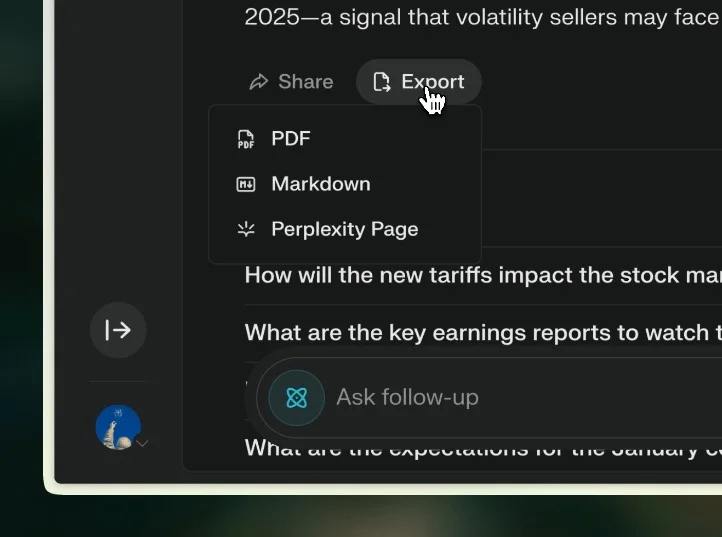Viewport: 722px width, 537px height.
Task: Click the Share arrow icon
Action: 259,82
